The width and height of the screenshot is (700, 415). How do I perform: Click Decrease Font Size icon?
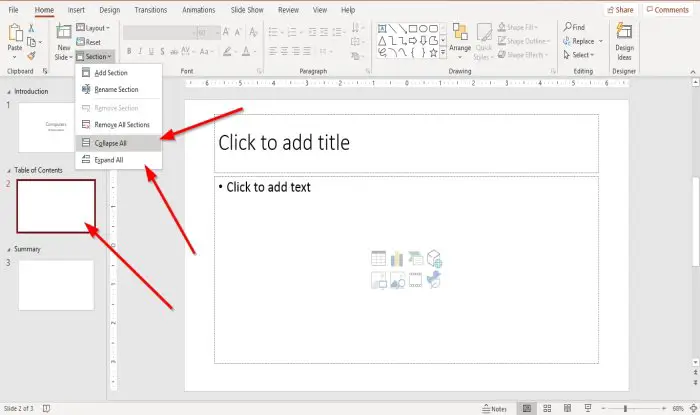pyautogui.click(x=238, y=32)
